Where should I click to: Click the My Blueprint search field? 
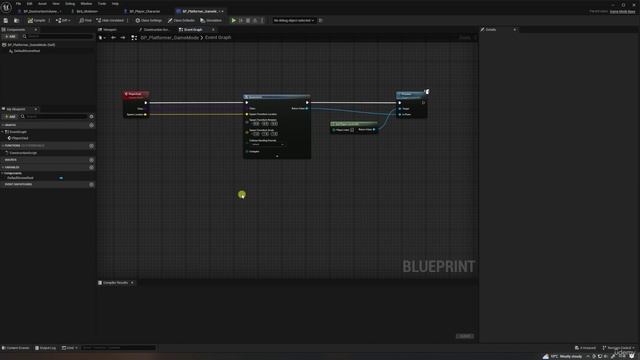point(54,117)
